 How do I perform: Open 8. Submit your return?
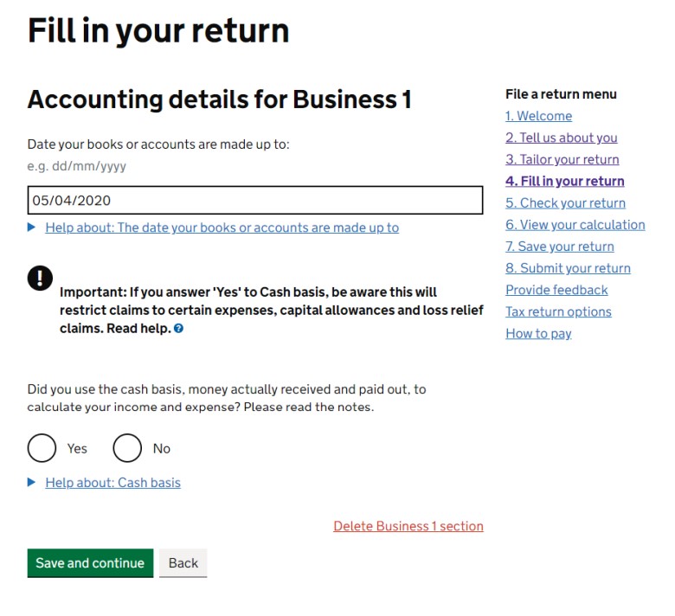coord(569,268)
